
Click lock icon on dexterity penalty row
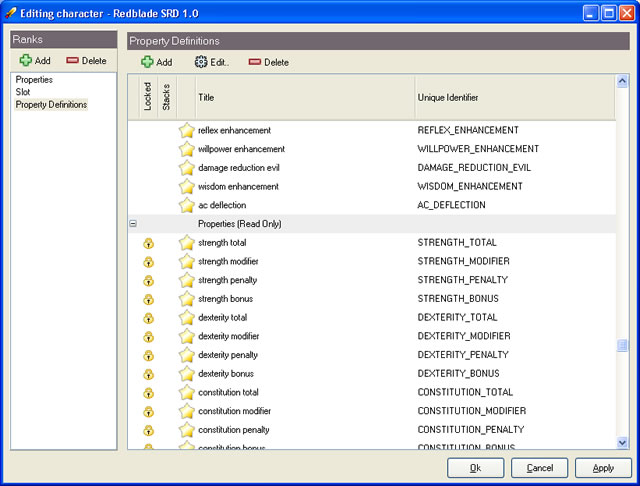coord(149,356)
